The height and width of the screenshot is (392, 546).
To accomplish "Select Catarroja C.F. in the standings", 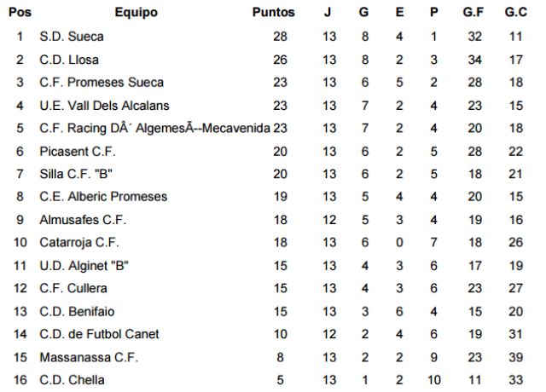I will point(79,243).
